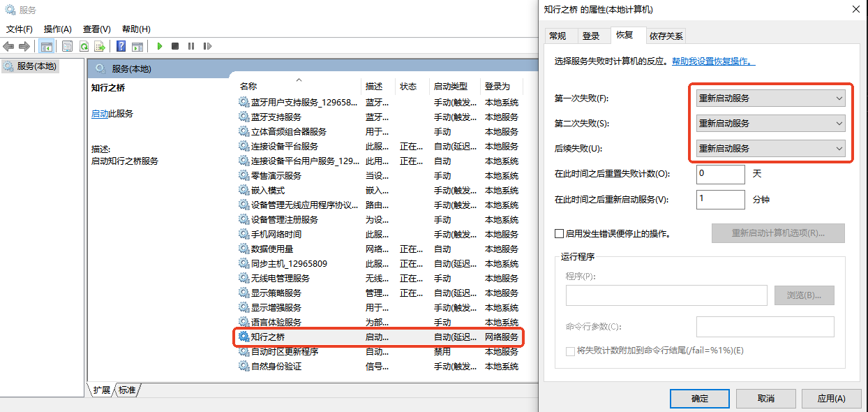Screen dimensions: 868x412
Task: Click the 重置失败计数 days input field
Action: click(x=720, y=174)
